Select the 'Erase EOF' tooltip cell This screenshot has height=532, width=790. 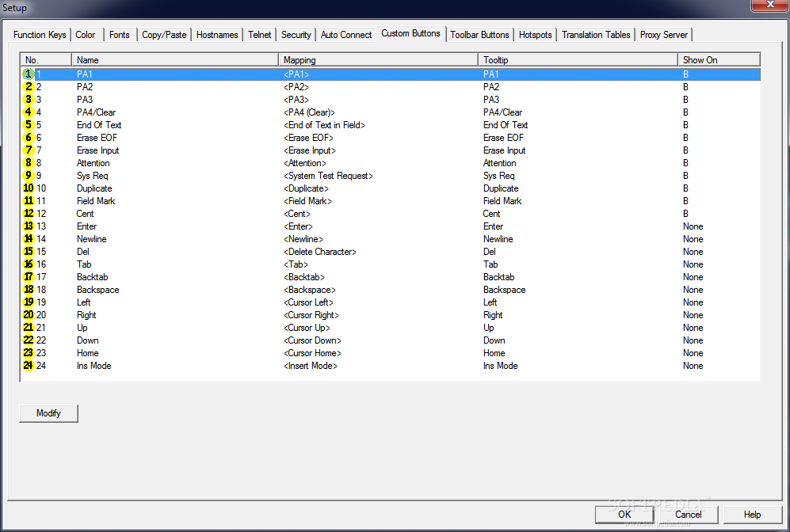(503, 138)
